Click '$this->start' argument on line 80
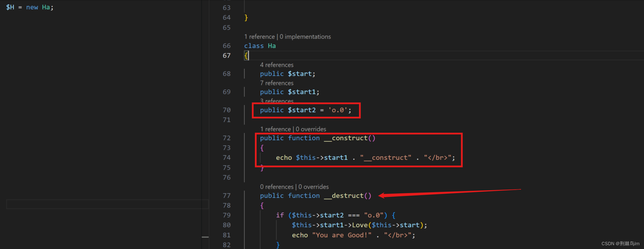This screenshot has width=644, height=249. tap(395, 225)
